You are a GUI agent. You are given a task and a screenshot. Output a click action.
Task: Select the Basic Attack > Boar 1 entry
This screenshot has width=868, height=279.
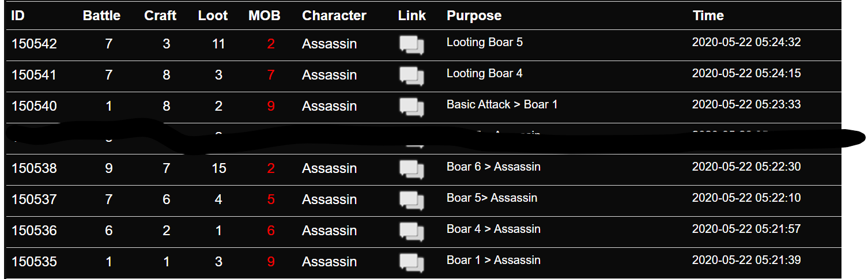(x=502, y=105)
